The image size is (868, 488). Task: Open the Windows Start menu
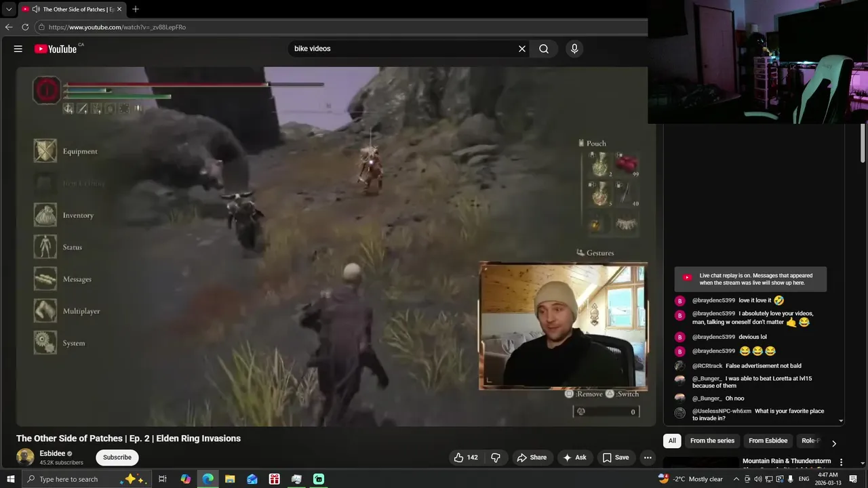(x=11, y=479)
